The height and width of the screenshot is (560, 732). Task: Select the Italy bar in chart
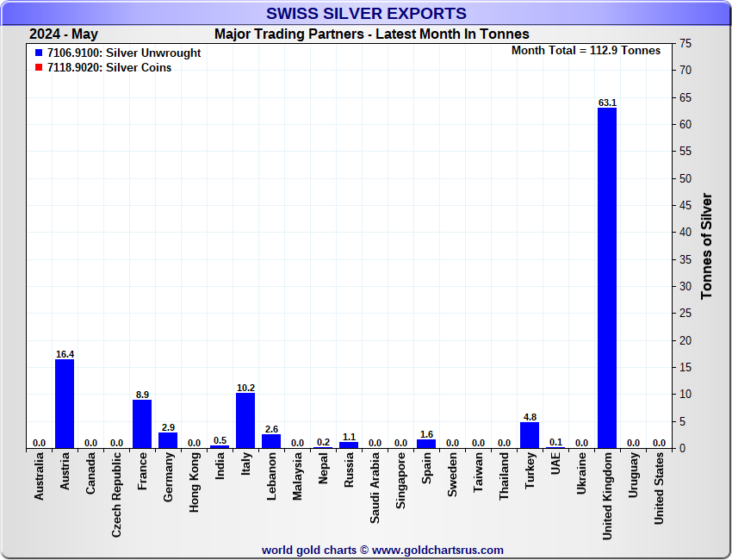click(245, 420)
